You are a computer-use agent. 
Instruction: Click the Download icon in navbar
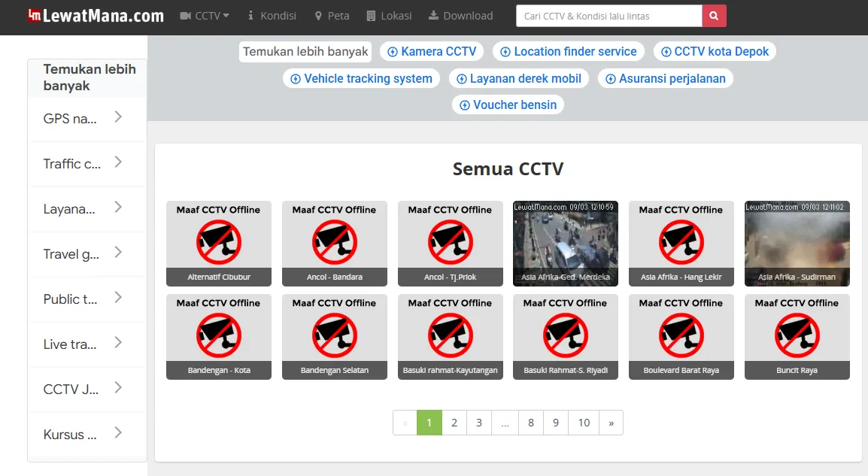click(433, 16)
